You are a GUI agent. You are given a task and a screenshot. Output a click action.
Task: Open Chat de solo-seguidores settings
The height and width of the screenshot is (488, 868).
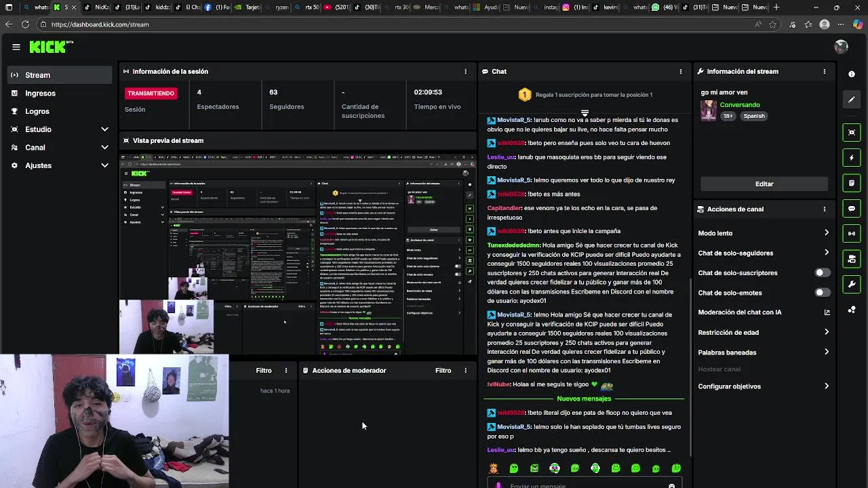[x=764, y=253]
